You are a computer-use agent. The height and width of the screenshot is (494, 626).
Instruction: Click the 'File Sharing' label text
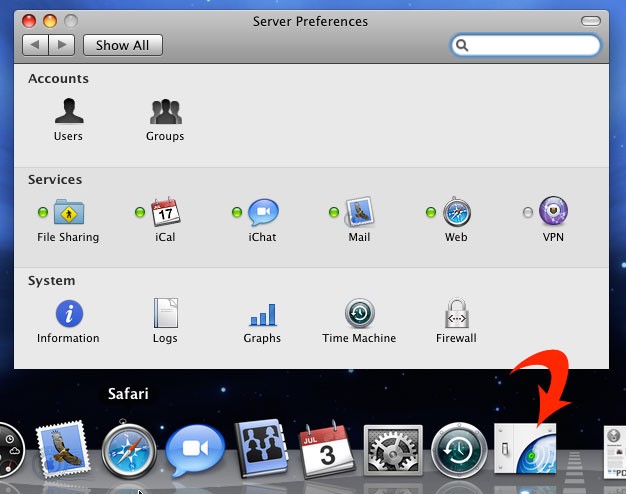(68, 237)
